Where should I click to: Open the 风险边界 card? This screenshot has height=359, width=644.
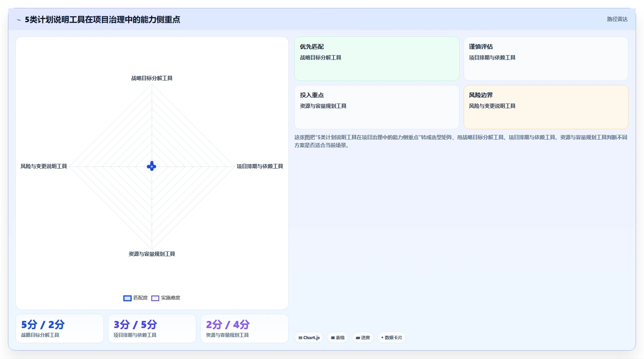(x=546, y=107)
